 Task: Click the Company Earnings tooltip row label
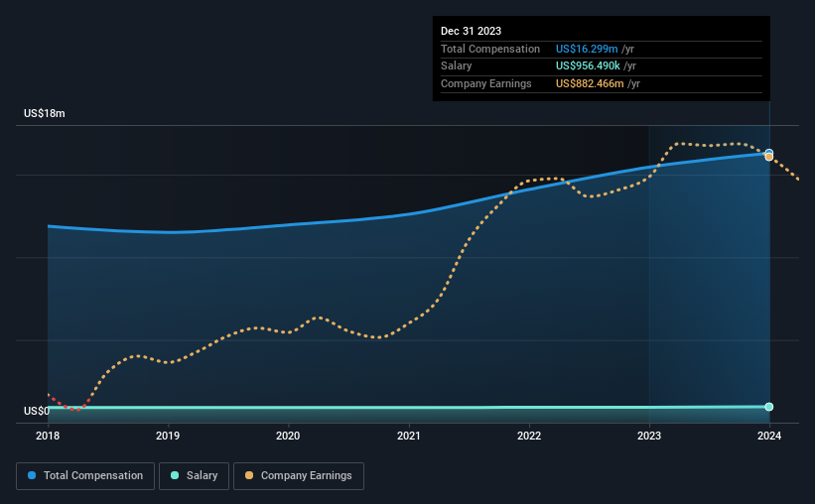(486, 83)
